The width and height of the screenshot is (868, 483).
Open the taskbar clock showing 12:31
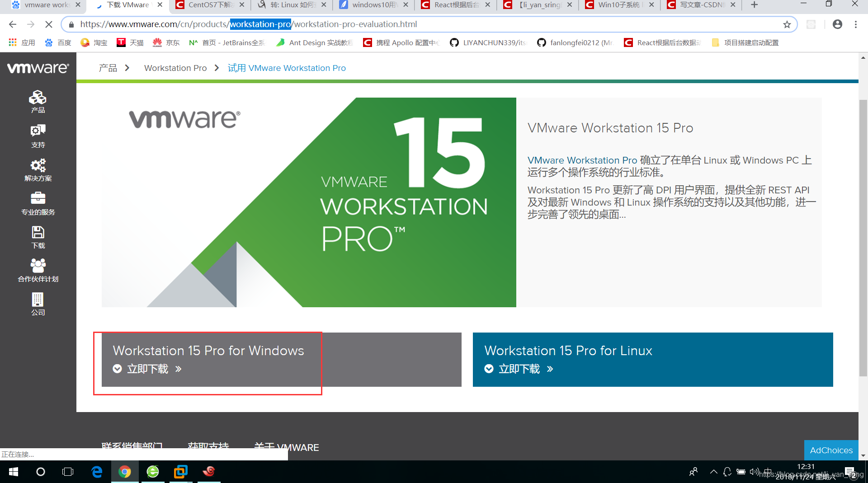point(806,472)
